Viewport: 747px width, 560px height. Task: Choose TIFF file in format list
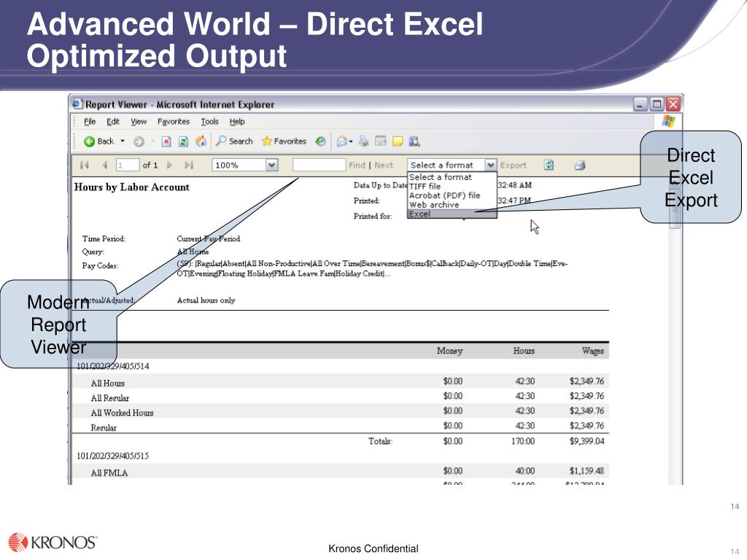[x=452, y=186]
